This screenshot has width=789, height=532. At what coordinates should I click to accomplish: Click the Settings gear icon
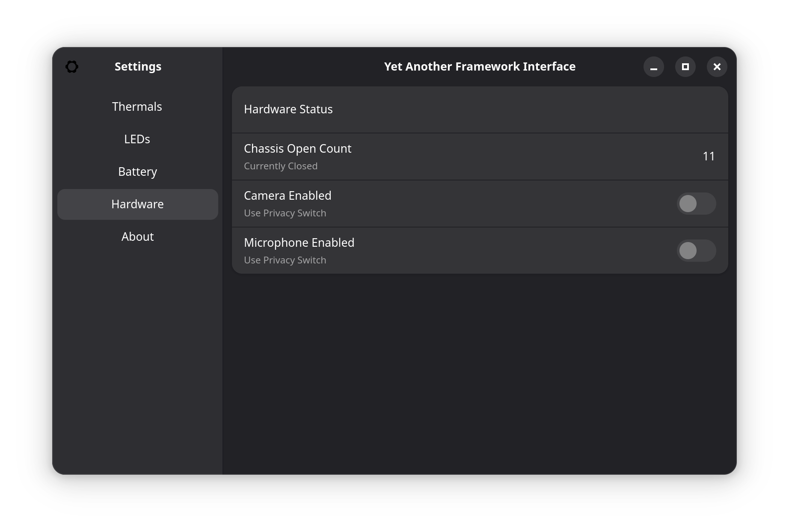(x=72, y=67)
